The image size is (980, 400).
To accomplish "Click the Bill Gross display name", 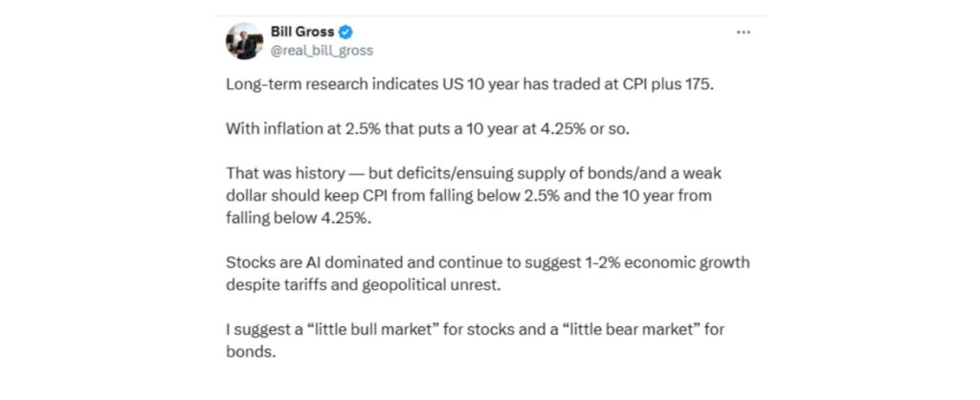I will tap(302, 32).
